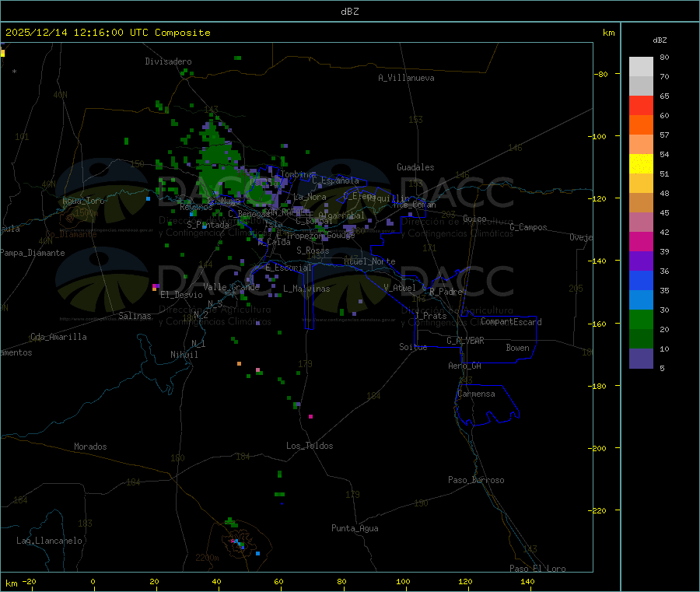Click the Punta_Agua location label
Image resolution: width=700 pixels, height=592 pixels.
[x=355, y=528]
